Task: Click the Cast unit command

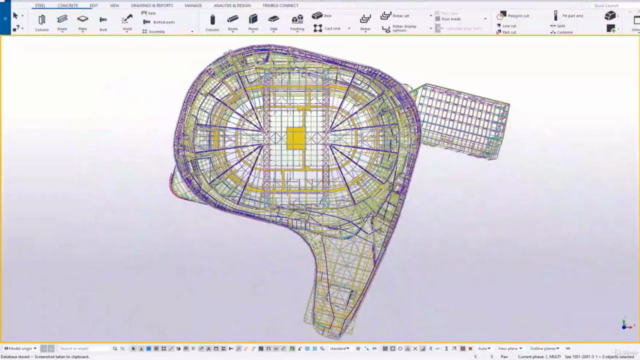Action: 327,28
